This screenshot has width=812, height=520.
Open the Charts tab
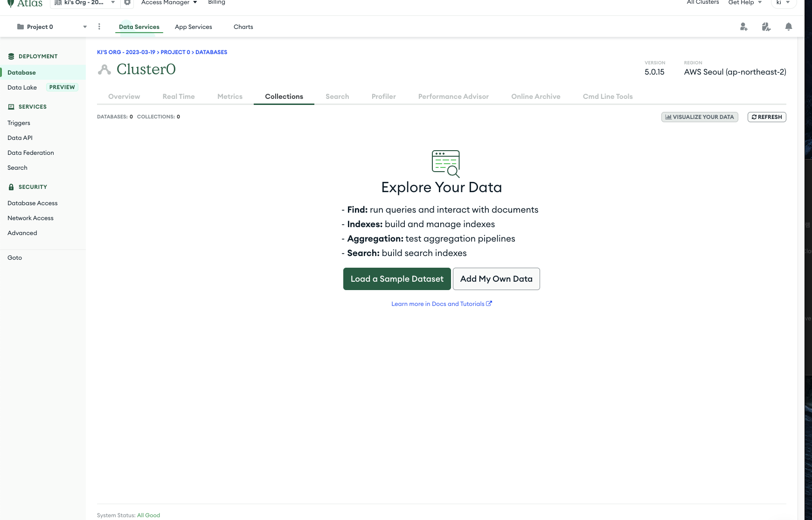243,27
